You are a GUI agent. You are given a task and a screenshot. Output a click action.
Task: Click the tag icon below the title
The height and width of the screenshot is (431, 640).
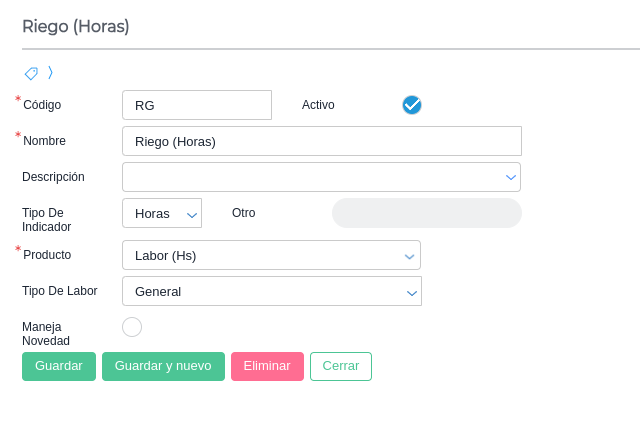(x=31, y=73)
